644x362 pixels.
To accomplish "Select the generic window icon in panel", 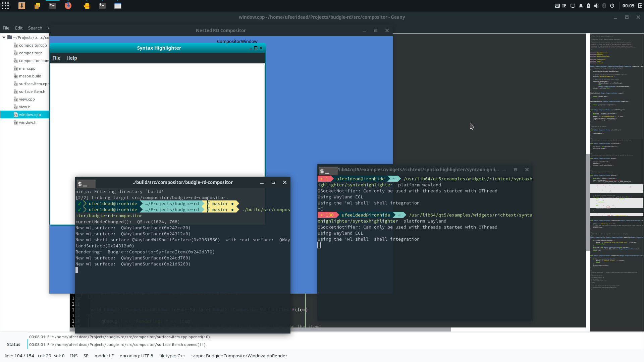I will click(x=118, y=6).
